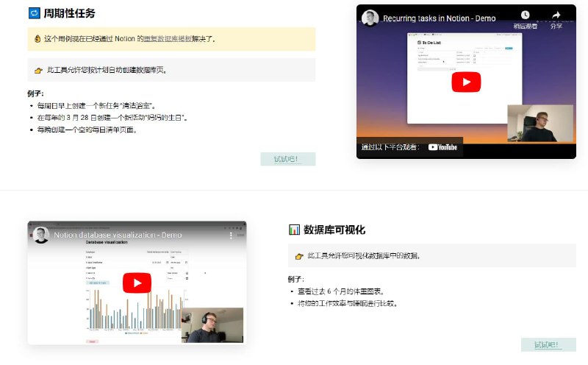Image resolution: width=588 pixels, height=365 pixels.
Task: Click the bullet about 清洁浴室 weekly task
Action: [96, 106]
